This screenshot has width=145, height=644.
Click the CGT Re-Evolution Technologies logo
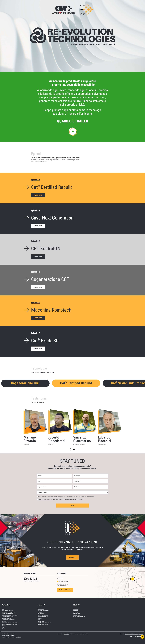(x=72, y=39)
